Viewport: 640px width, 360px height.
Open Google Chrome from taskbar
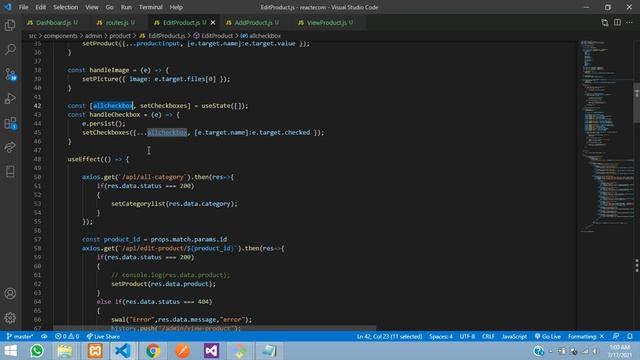coord(153,351)
